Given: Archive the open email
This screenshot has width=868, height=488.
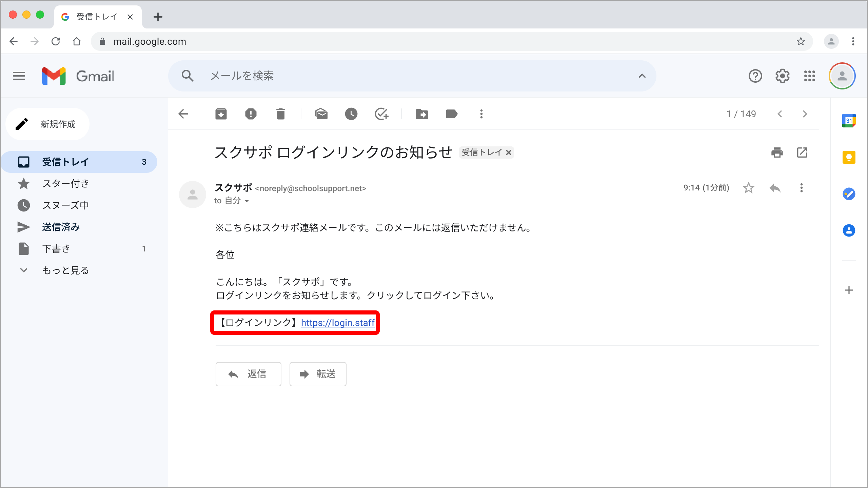Looking at the screenshot, I should click(x=221, y=114).
